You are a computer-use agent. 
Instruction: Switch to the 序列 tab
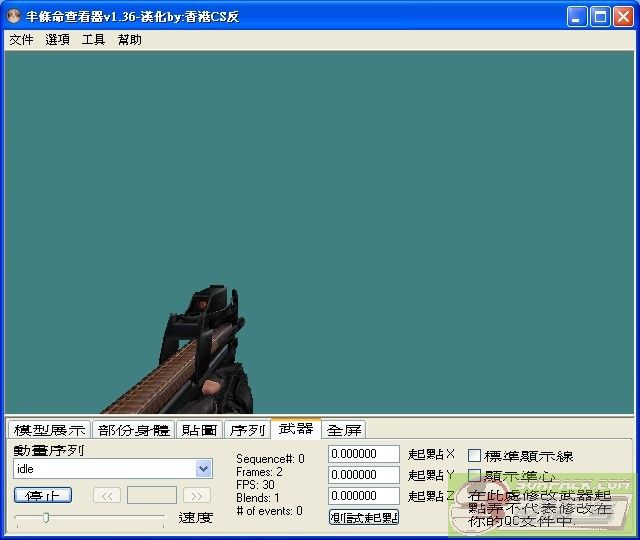click(x=247, y=430)
